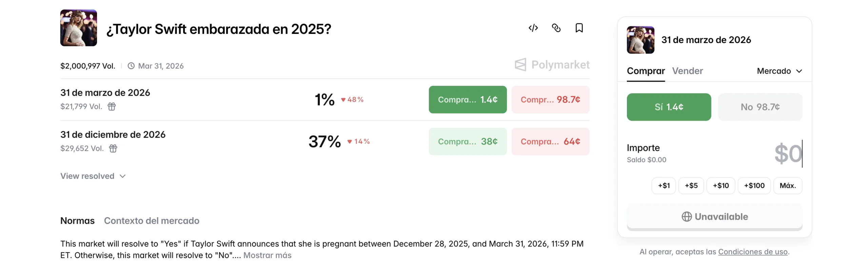Expand rules with Mostrar más
The width and height of the screenshot is (868, 275).
pyautogui.click(x=267, y=255)
